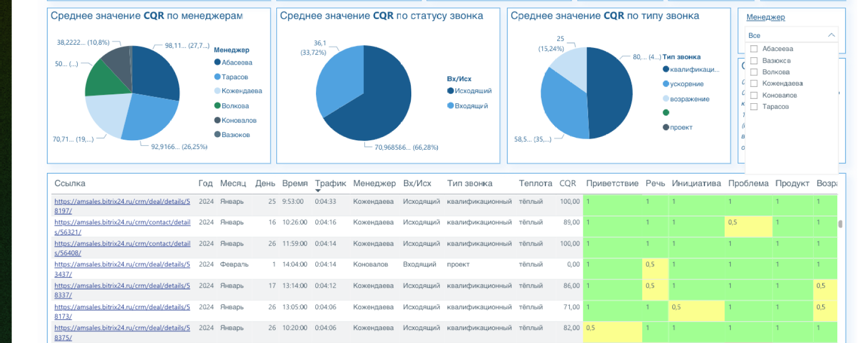Click the Волкова green legend marker
Viewport: 868px width, 343px height.
[217, 106]
